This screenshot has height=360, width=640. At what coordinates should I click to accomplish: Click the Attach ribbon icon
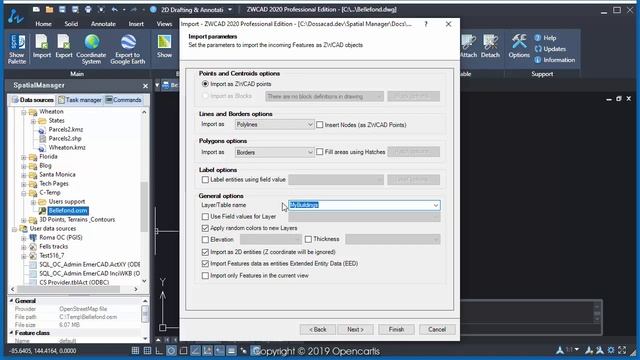[x=469, y=46]
